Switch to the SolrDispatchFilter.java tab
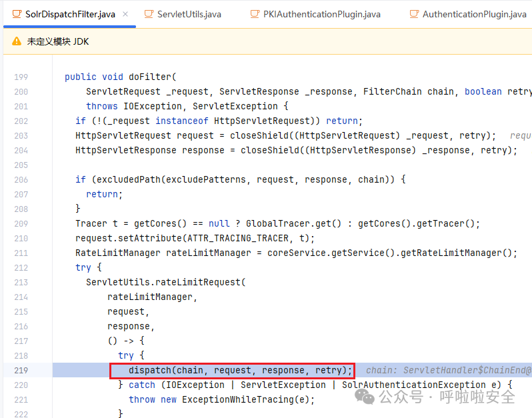Screen dimensions: 532x418 (x=70, y=14)
